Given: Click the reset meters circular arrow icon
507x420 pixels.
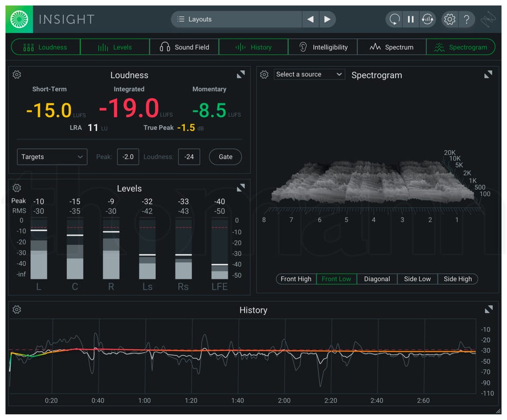Looking at the screenshot, I should point(395,20).
